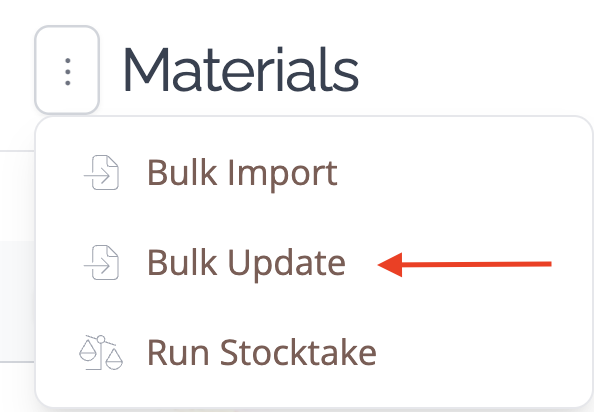The width and height of the screenshot is (594, 412).
Task: Click the Materials page heading
Action: pos(241,70)
